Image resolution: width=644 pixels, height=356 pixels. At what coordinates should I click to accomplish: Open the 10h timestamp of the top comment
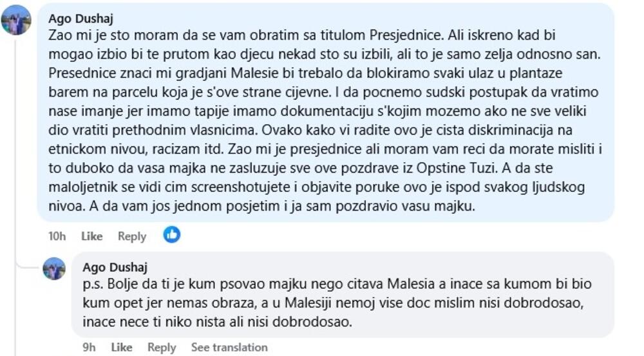pos(57,236)
